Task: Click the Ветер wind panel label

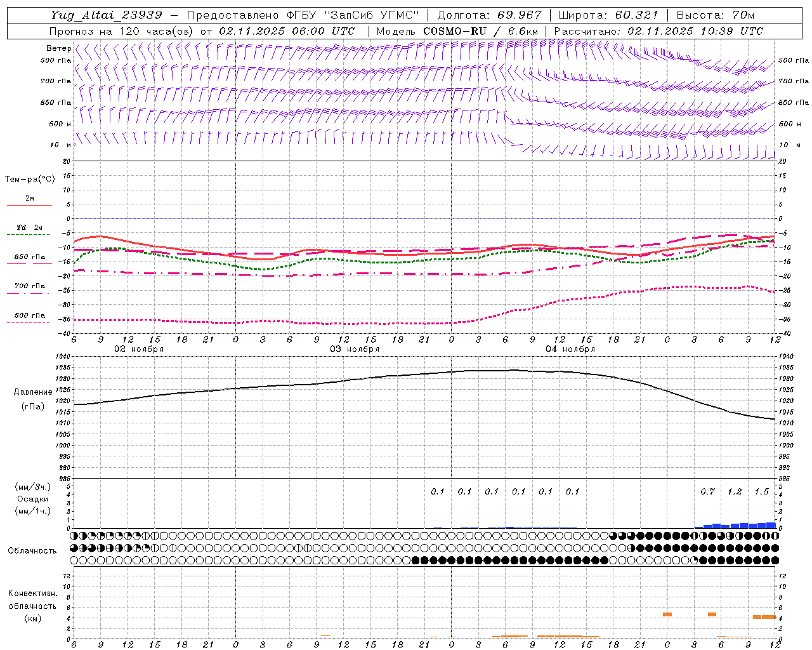Action: coord(58,48)
